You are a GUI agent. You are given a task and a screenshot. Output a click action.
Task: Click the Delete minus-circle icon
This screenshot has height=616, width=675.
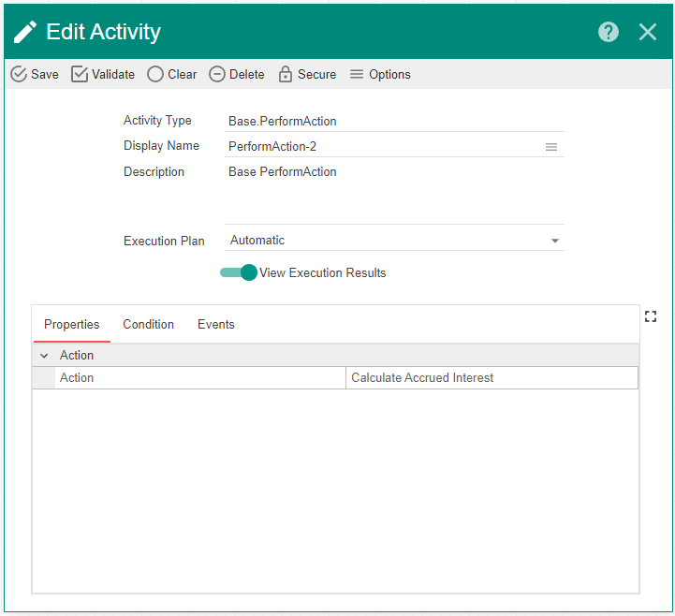click(x=217, y=74)
